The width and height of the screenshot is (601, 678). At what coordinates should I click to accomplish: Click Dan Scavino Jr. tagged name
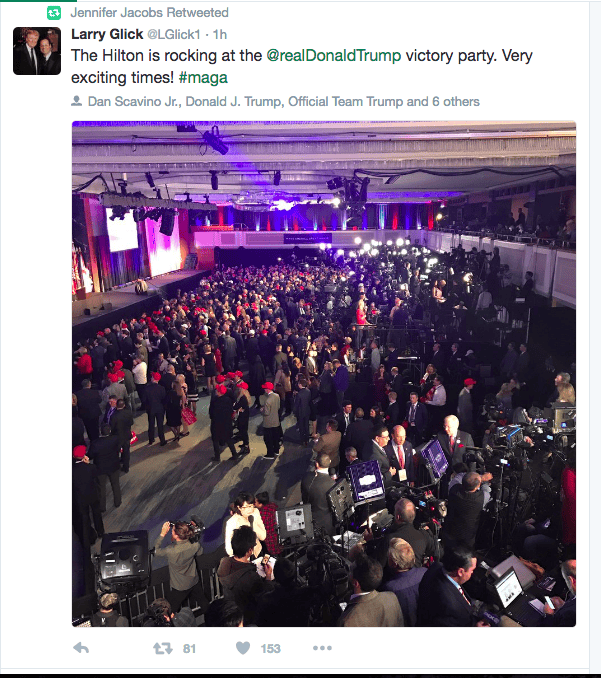coord(135,102)
